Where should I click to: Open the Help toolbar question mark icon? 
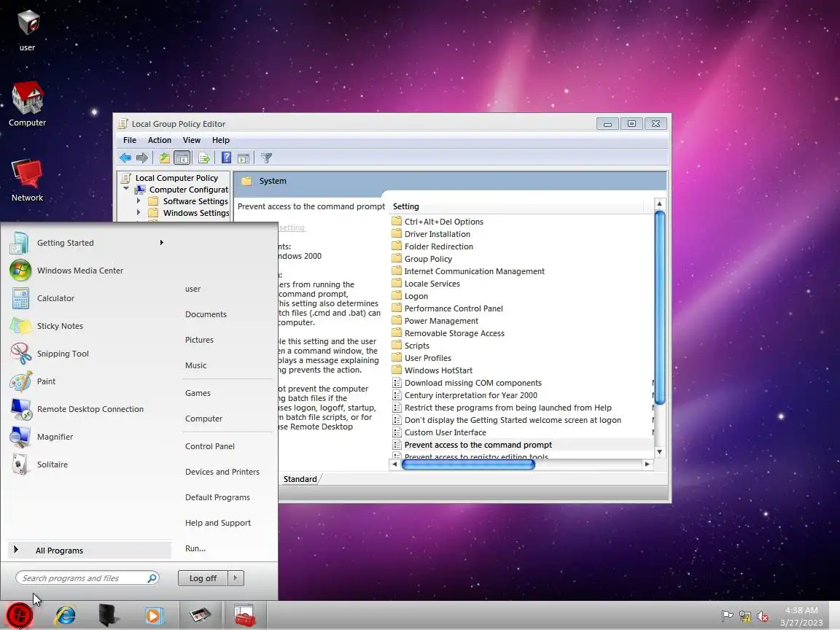tap(226, 158)
